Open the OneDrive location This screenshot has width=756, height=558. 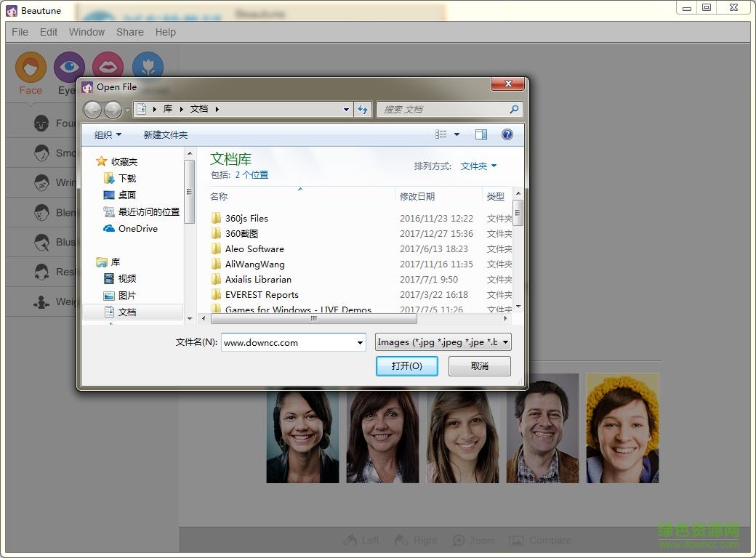coord(137,228)
